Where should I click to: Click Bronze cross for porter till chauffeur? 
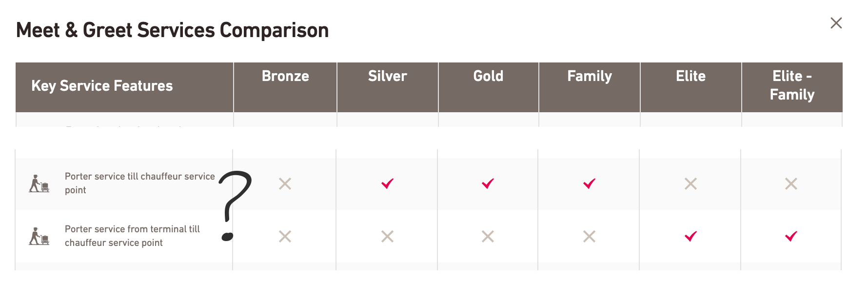click(285, 183)
